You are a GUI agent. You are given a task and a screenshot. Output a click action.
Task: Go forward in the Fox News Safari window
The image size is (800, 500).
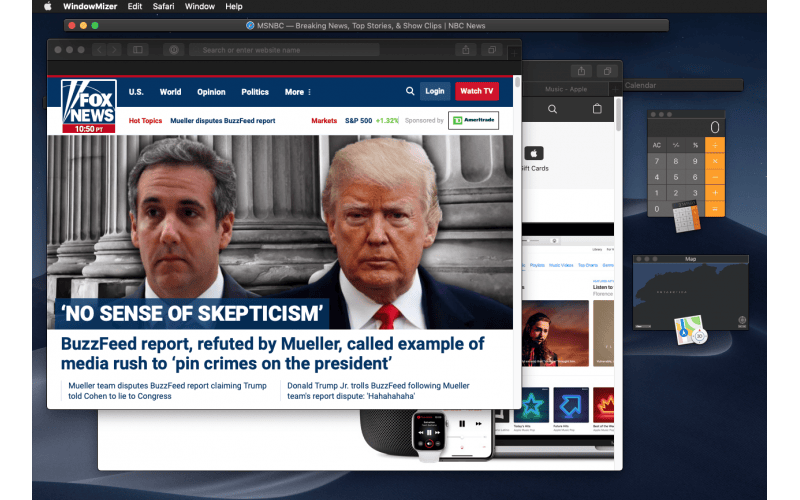click(x=114, y=49)
